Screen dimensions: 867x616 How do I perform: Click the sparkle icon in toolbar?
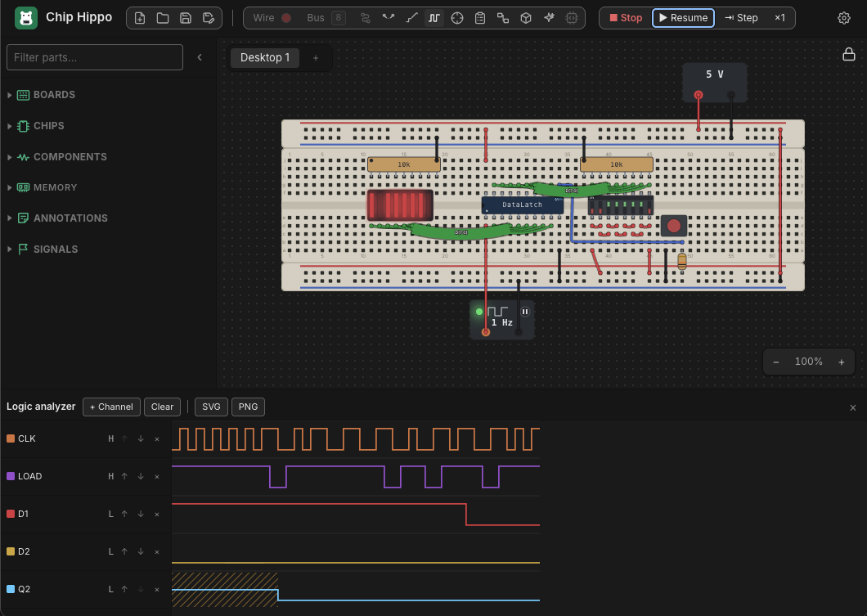coord(549,18)
